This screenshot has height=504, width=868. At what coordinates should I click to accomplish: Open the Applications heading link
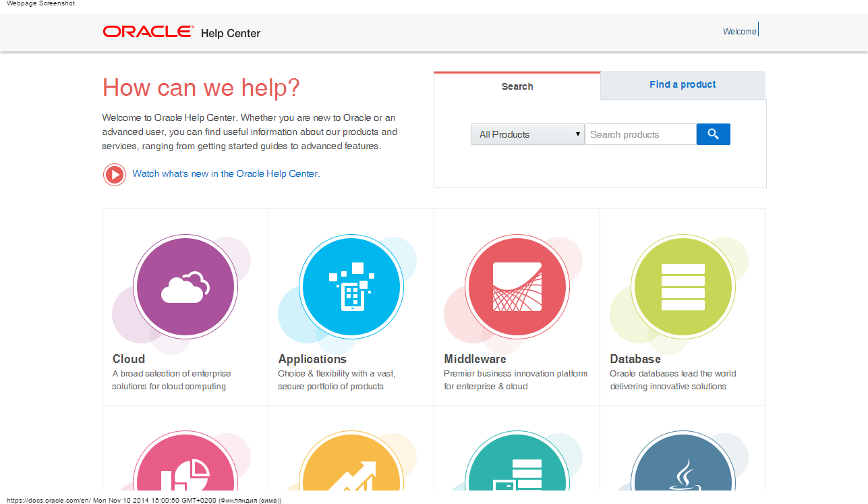(312, 359)
